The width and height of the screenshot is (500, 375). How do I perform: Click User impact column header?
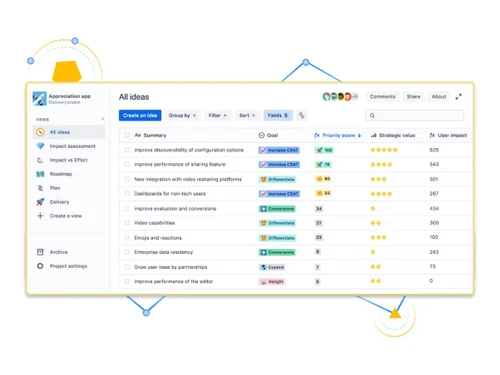click(448, 135)
